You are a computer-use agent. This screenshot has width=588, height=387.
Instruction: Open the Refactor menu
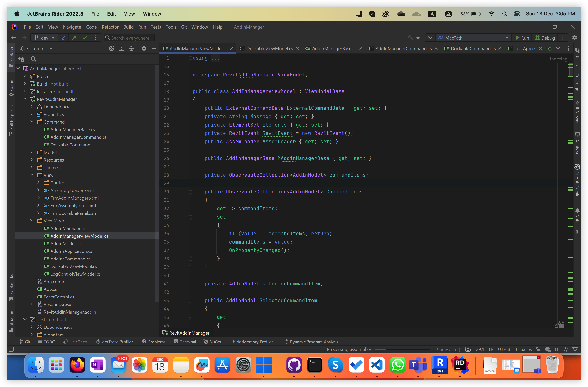(x=110, y=27)
